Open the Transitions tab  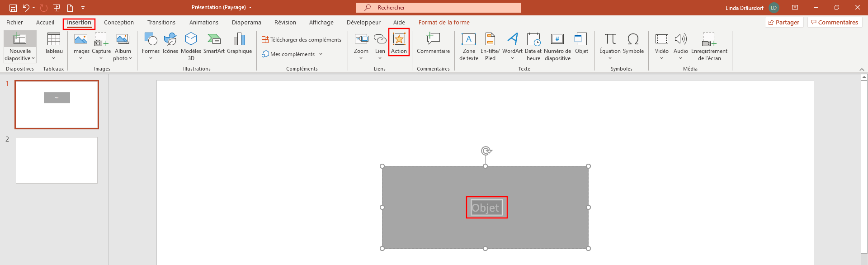click(x=161, y=23)
